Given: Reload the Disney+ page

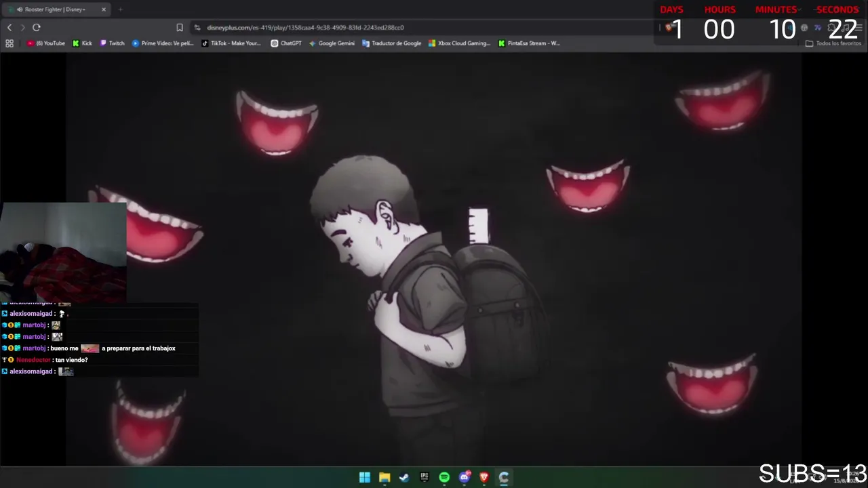Looking at the screenshot, I should point(37,27).
